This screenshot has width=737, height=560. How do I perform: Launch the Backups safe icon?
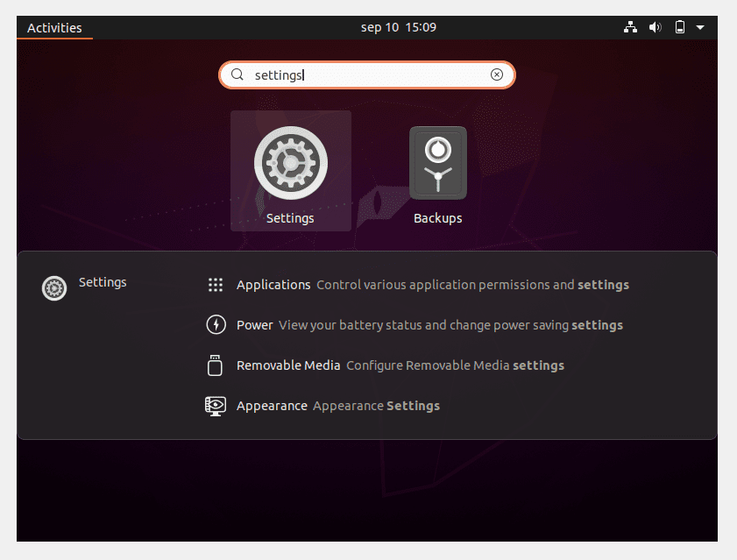(x=437, y=163)
